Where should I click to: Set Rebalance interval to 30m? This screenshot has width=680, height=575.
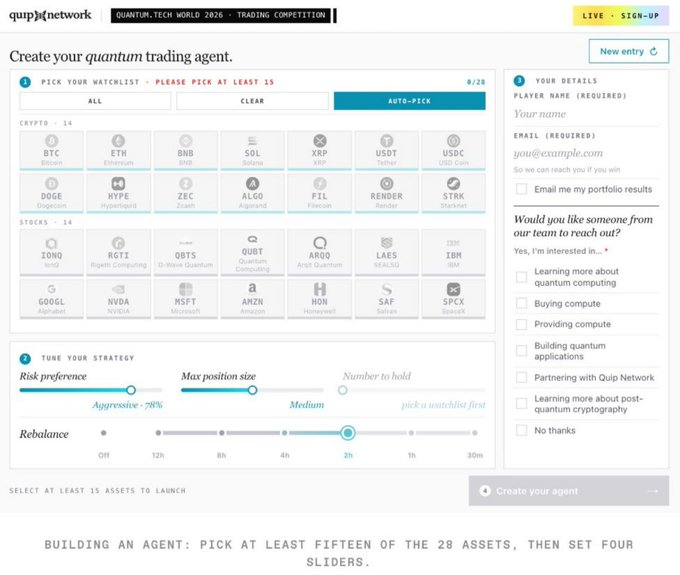point(475,433)
